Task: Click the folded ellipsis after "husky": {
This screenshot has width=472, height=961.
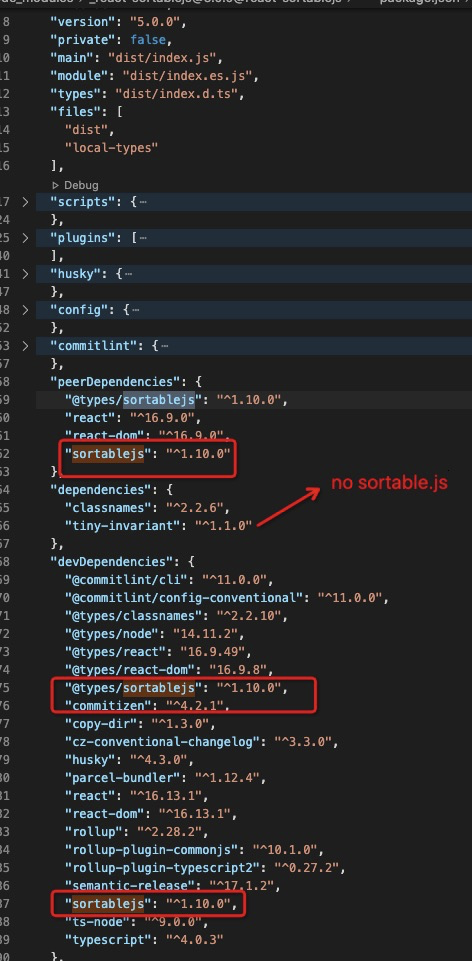Action: point(128,275)
